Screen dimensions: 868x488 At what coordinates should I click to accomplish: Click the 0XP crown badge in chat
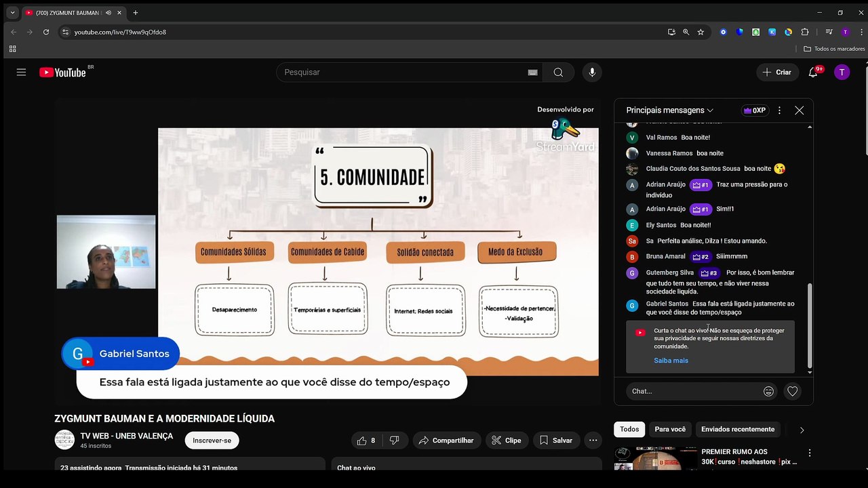click(x=755, y=110)
